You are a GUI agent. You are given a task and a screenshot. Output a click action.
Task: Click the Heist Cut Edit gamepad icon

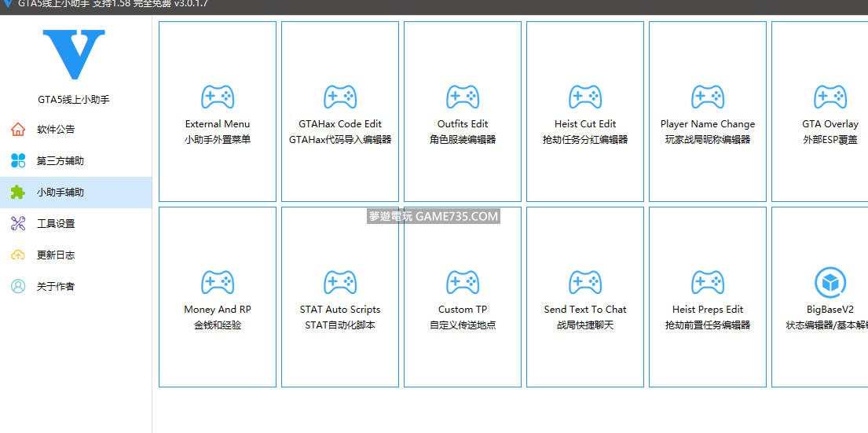click(x=585, y=97)
